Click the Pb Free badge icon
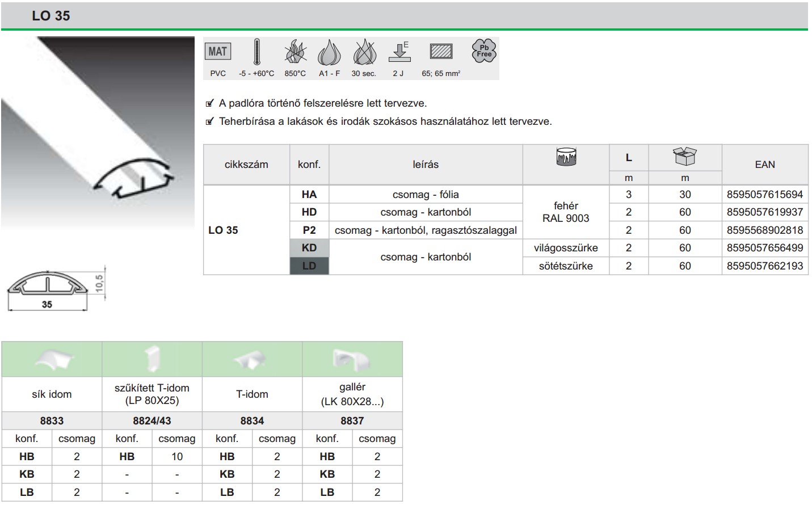The image size is (812, 505). click(x=484, y=51)
